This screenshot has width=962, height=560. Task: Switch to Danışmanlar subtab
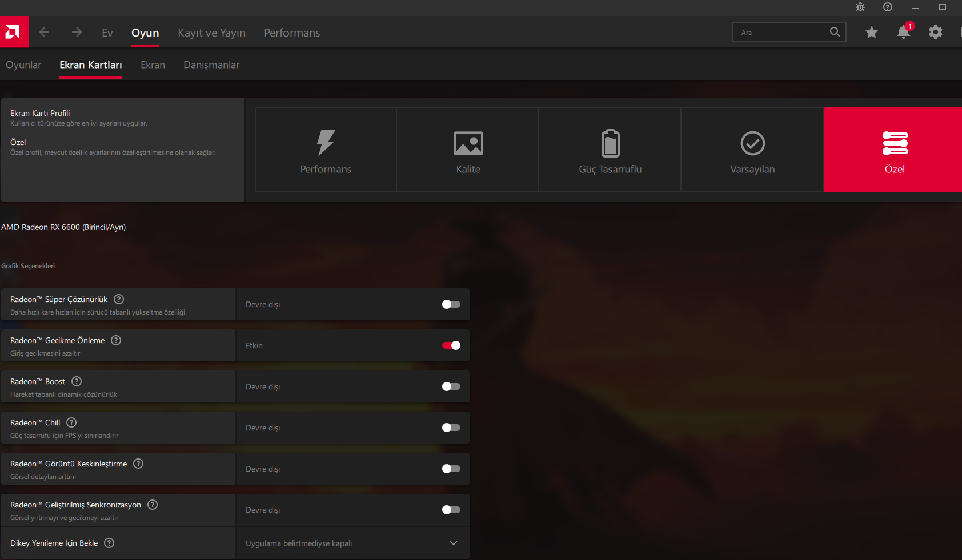click(211, 65)
